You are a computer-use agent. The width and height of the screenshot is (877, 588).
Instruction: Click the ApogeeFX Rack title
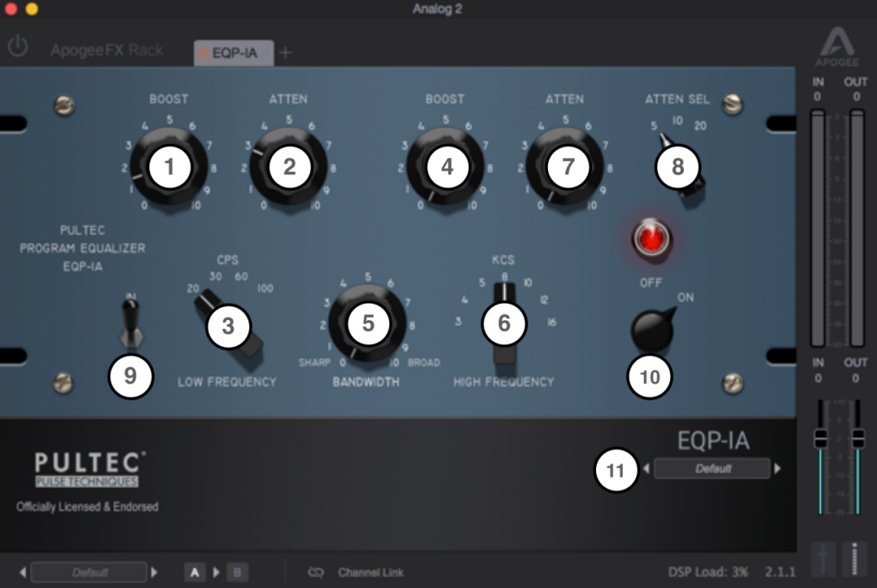click(x=107, y=50)
